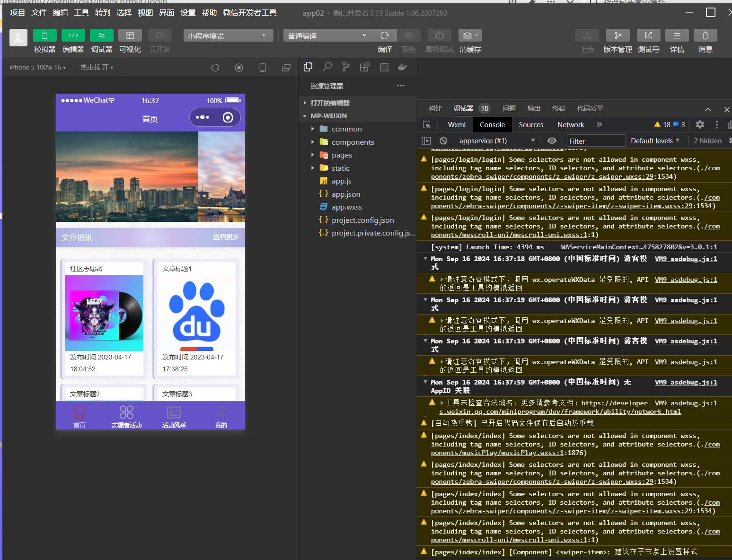
Task: Open app.js file
Action: (358, 181)
